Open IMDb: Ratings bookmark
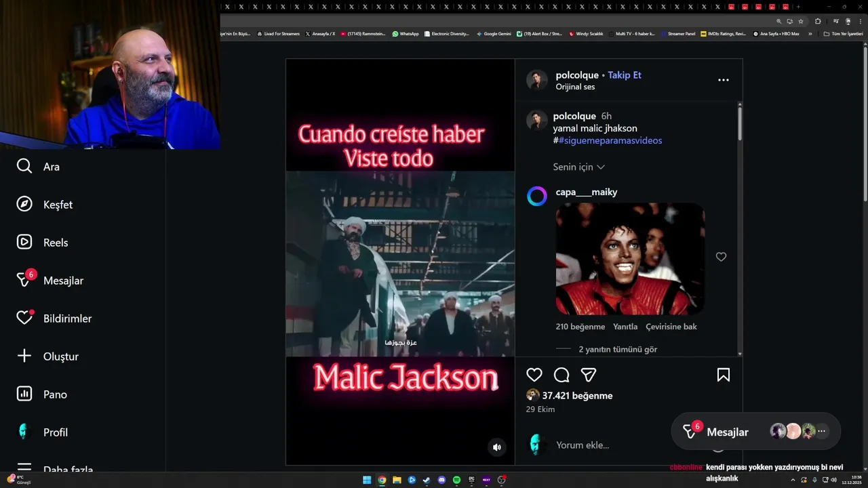 (x=724, y=34)
